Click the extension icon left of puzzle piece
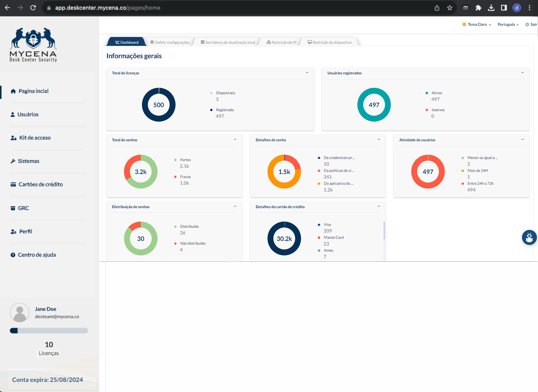 (466, 8)
